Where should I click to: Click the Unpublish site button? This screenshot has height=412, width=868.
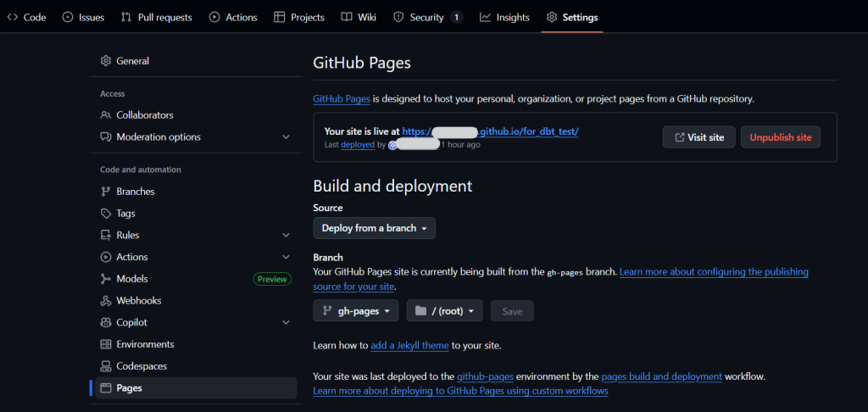(x=781, y=137)
